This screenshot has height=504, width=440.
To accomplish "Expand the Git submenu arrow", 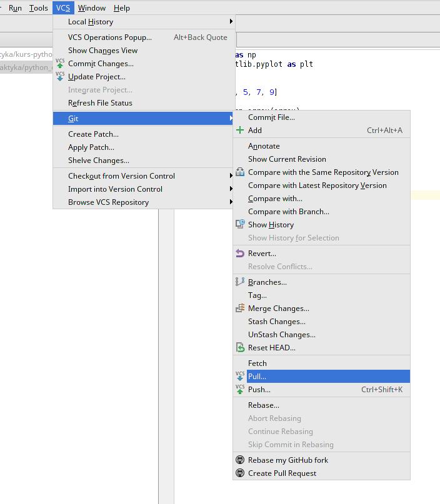I will click(231, 118).
